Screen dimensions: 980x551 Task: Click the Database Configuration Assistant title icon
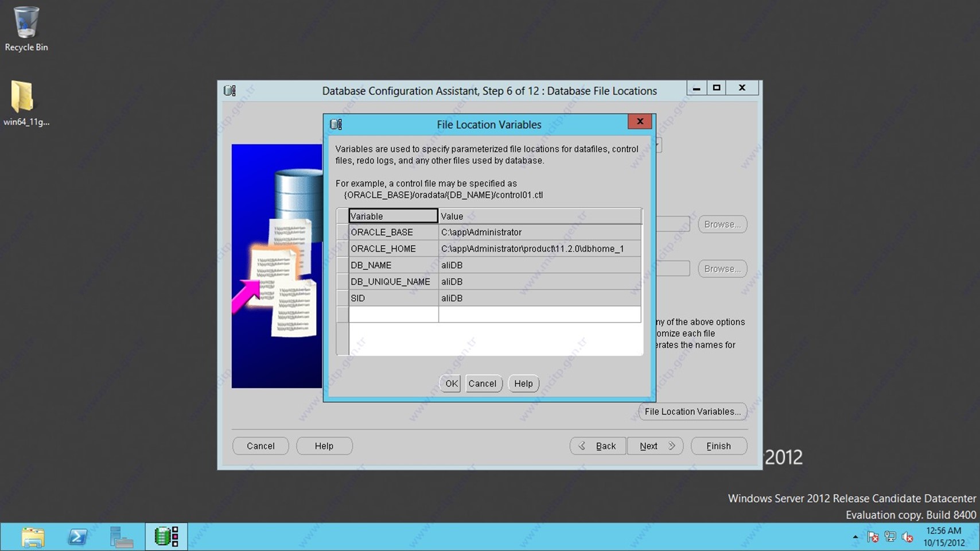coord(230,91)
